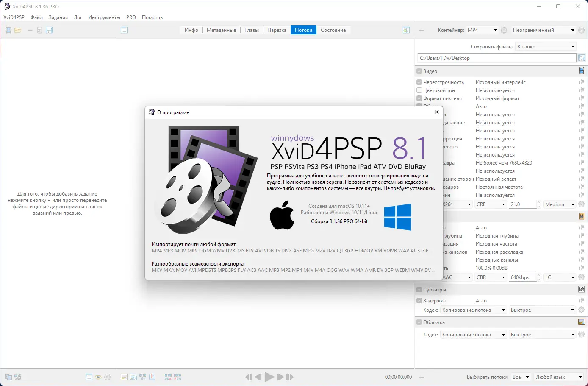Screen dimensions: 588x386
Task: Click the cover image icon in Обложка section
Action: pyautogui.click(x=581, y=322)
